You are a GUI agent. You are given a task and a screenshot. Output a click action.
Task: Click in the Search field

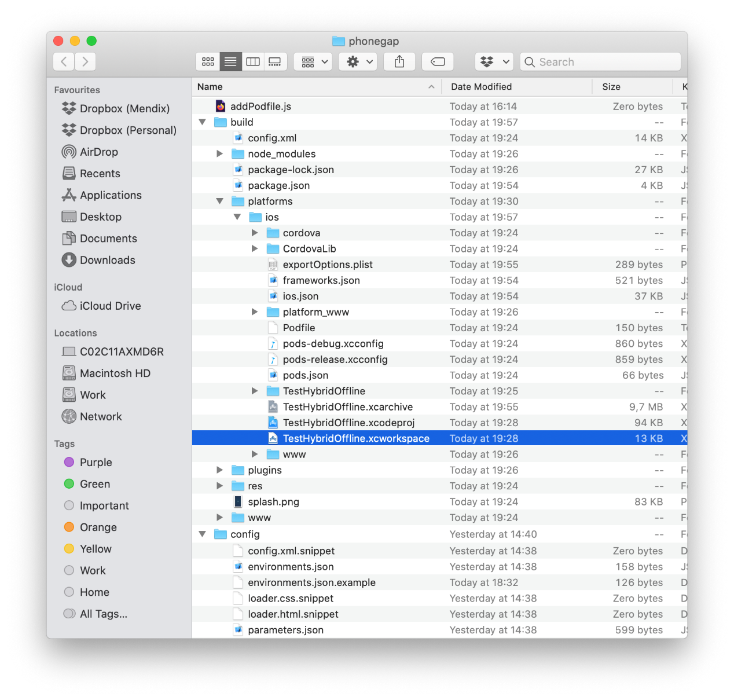[x=600, y=62]
